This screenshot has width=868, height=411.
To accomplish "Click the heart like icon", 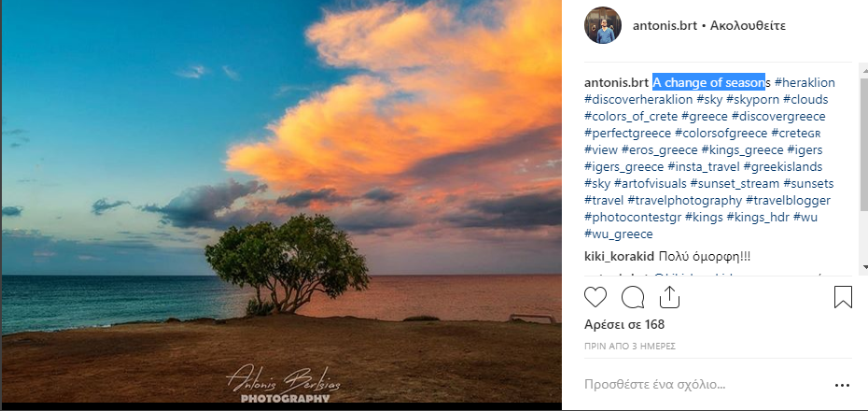I will (595, 297).
